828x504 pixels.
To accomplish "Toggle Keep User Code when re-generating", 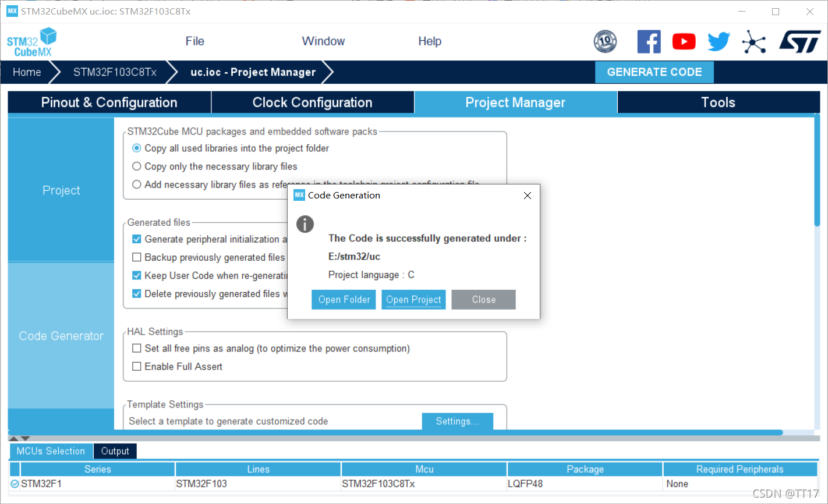I will pos(136,275).
